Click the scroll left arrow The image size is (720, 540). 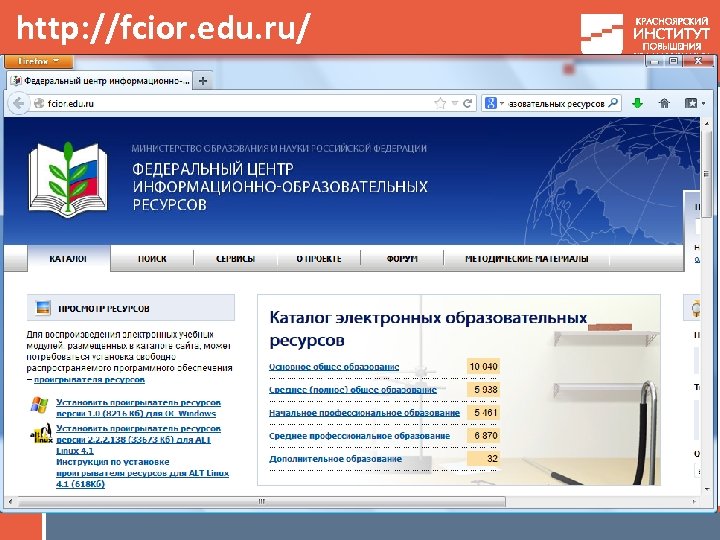click(10, 501)
